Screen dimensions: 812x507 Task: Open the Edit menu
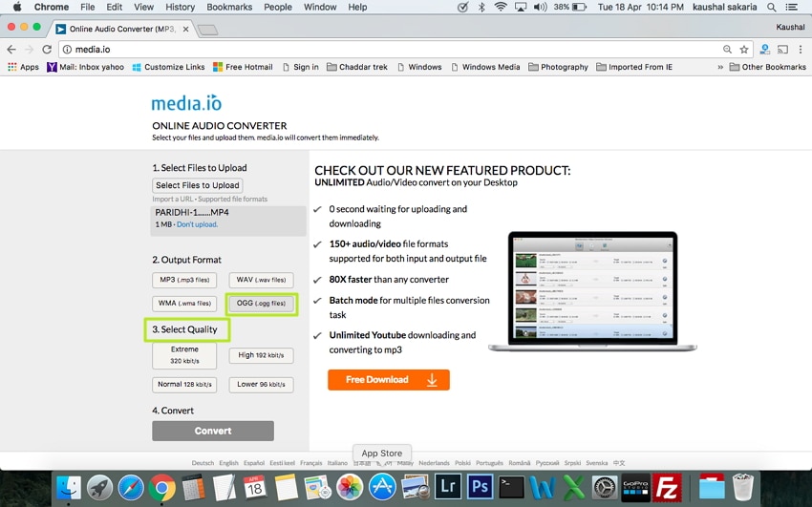click(114, 7)
